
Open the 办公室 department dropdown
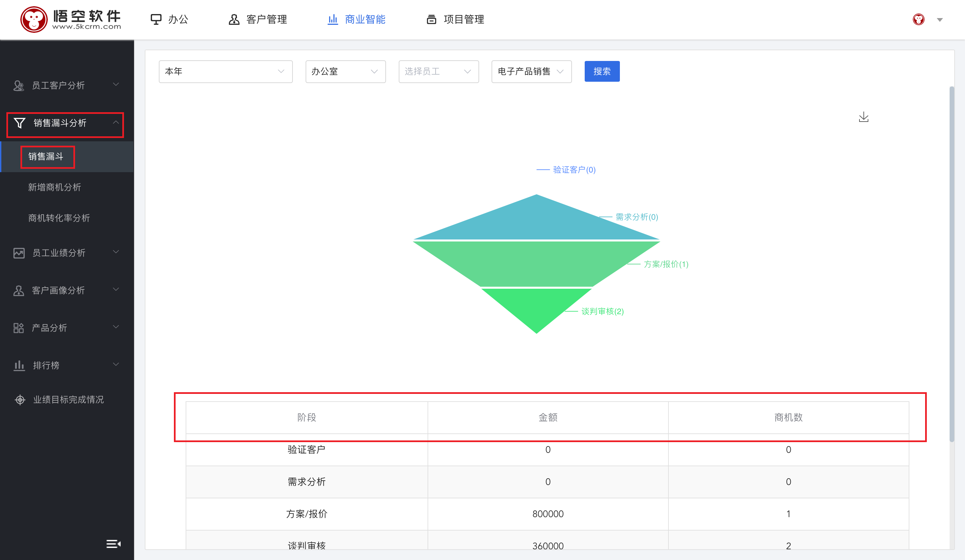tap(345, 72)
